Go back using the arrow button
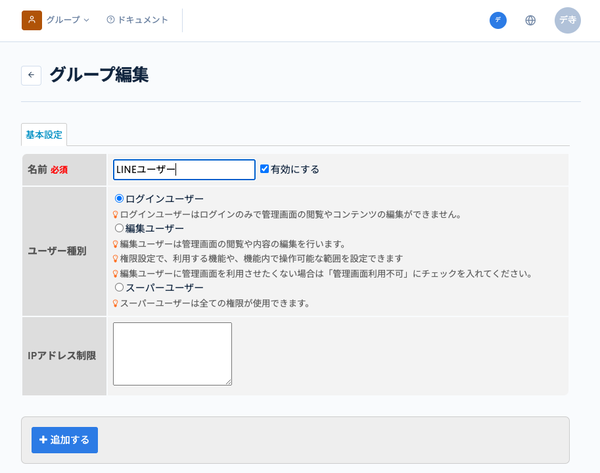Screen dimensions: 600x473 click(x=31, y=75)
